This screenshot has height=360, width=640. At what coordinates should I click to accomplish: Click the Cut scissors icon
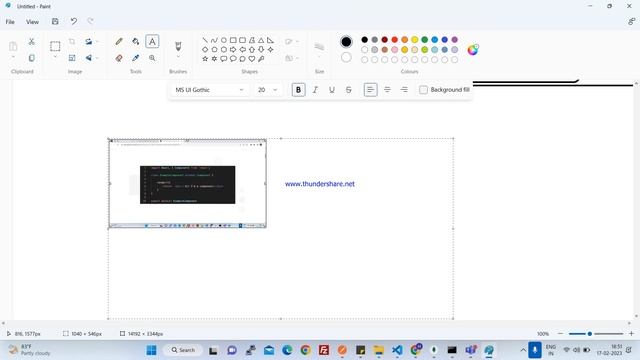tap(31, 41)
